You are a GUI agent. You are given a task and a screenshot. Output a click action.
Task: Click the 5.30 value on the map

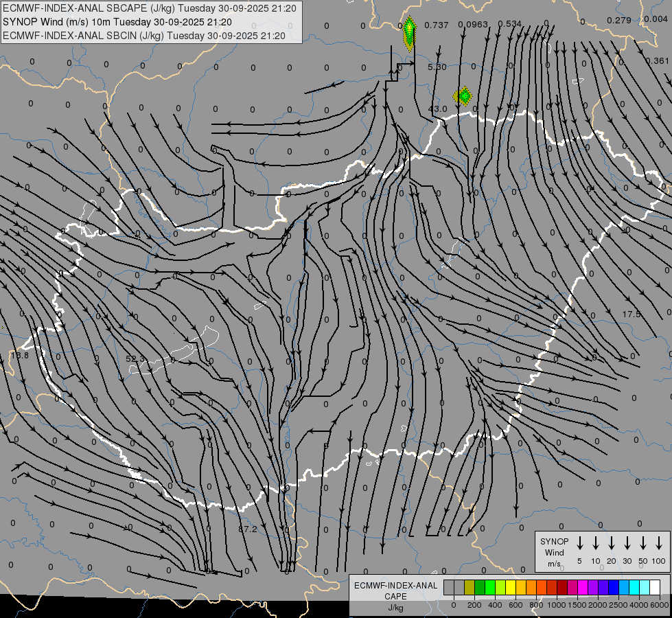(437, 67)
